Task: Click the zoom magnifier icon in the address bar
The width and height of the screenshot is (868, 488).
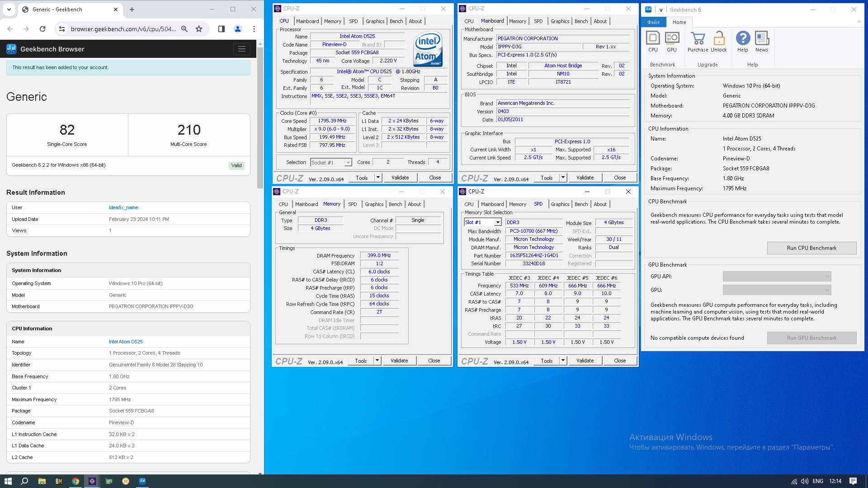Action: (x=184, y=29)
